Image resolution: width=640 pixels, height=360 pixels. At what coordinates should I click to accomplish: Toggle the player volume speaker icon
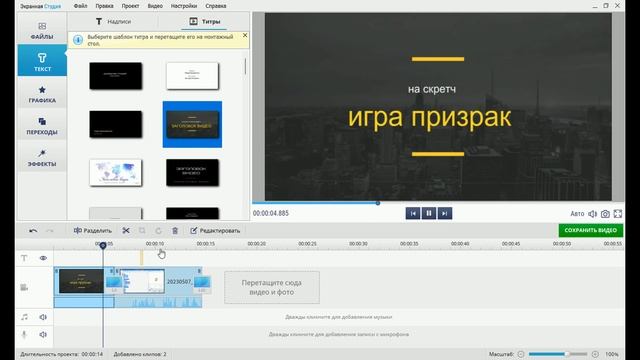592,213
